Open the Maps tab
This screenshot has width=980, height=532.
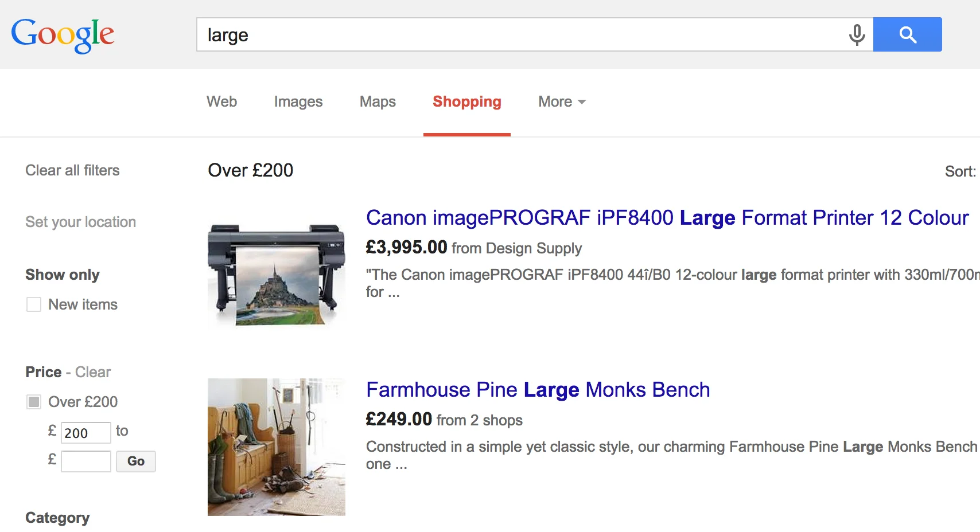click(378, 102)
